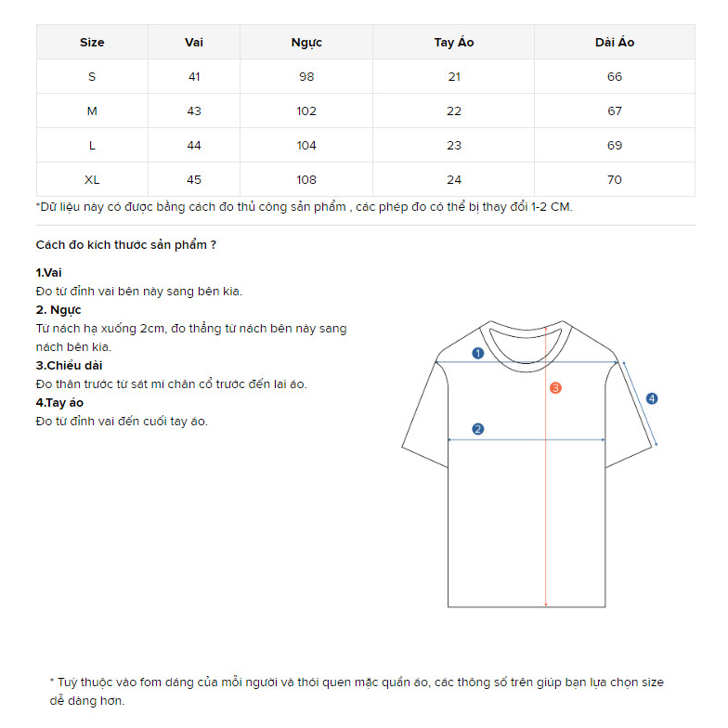Screen dimensions: 728x728
Task: Click the T-shirt measurement diagram
Action: (x=529, y=462)
